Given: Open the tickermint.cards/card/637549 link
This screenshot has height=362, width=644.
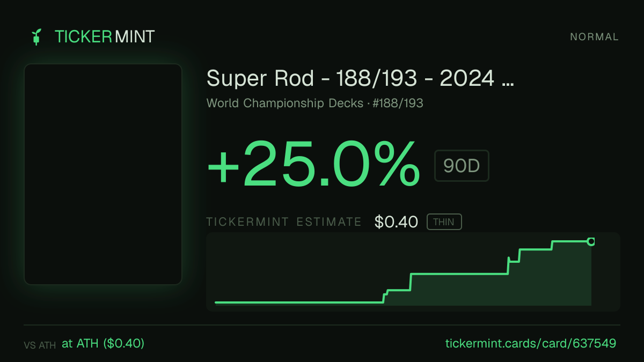Looking at the screenshot, I should pos(531,344).
